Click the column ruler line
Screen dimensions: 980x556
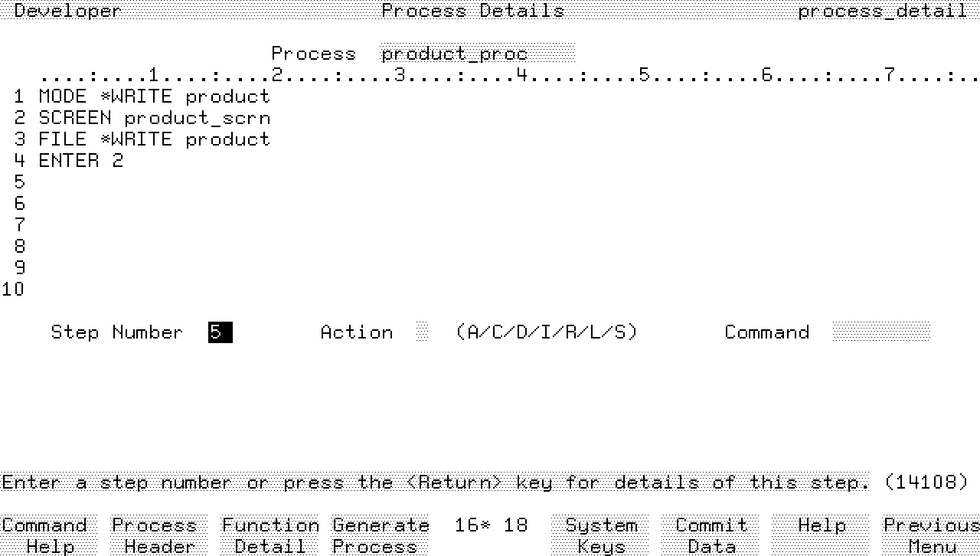click(x=505, y=75)
